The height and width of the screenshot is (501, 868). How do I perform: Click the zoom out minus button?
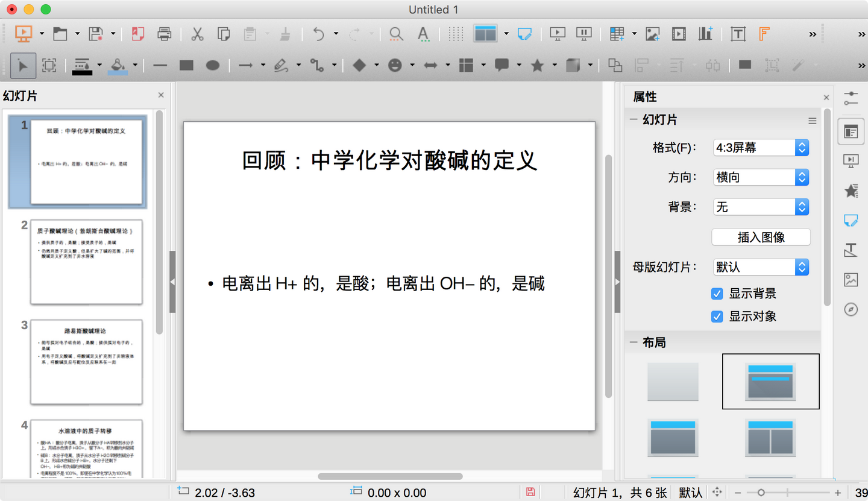(738, 493)
